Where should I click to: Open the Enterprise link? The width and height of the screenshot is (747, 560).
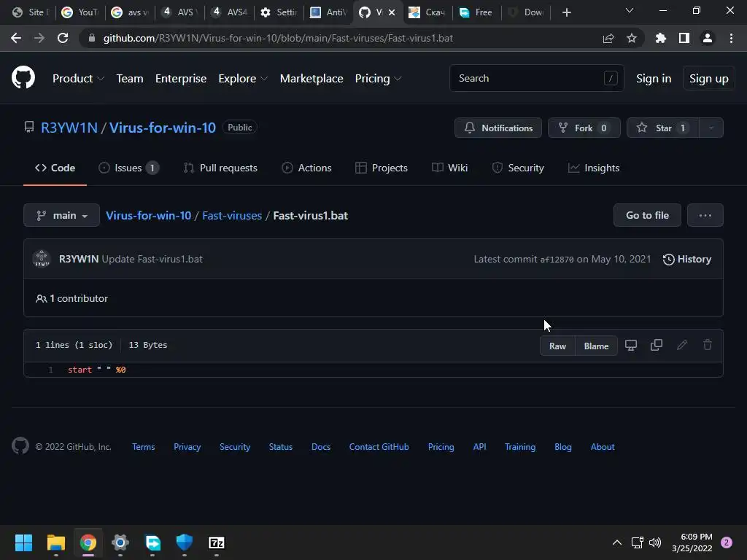coord(181,79)
